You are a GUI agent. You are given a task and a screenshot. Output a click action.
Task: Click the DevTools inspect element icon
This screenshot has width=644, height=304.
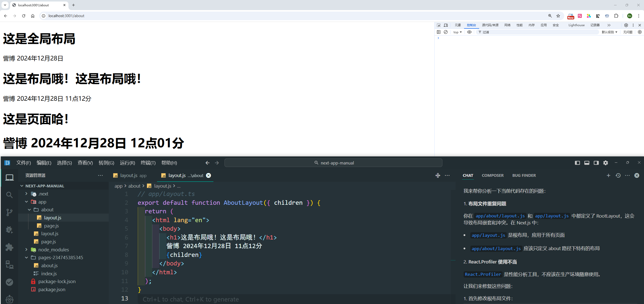coord(439,25)
